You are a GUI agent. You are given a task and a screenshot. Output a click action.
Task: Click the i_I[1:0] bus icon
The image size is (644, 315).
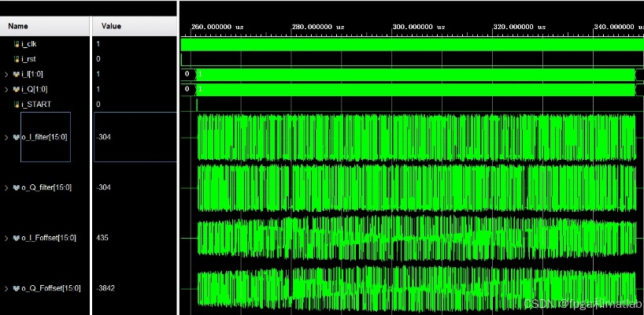16,74
